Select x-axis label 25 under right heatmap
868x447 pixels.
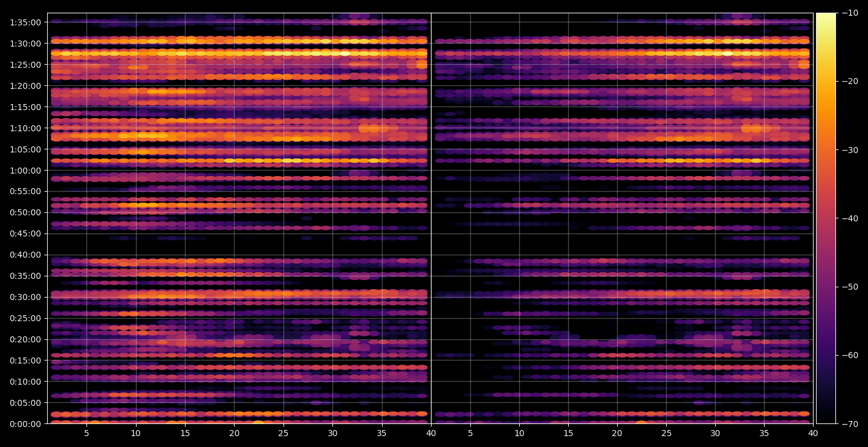coord(666,434)
